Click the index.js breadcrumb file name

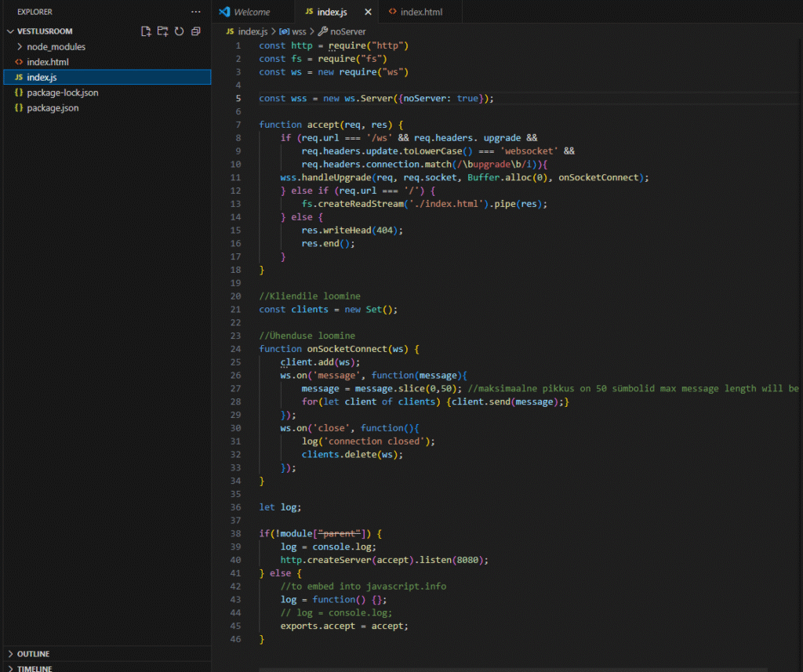coord(252,31)
